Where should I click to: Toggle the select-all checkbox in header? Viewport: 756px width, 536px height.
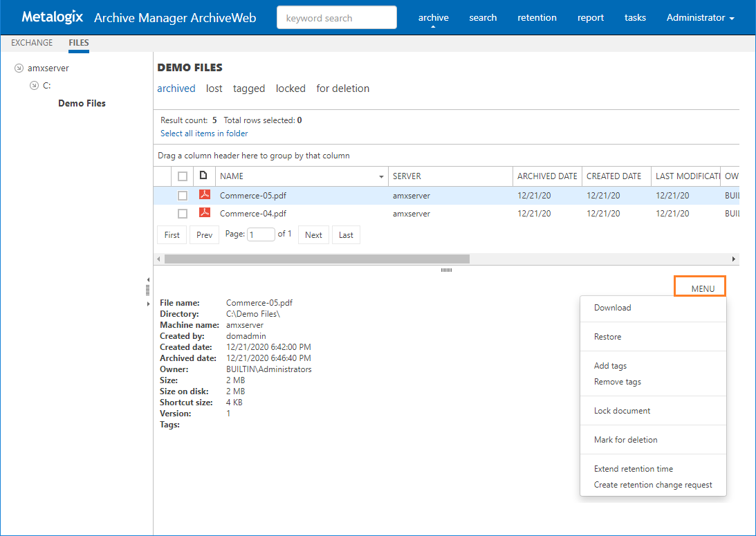tap(183, 176)
